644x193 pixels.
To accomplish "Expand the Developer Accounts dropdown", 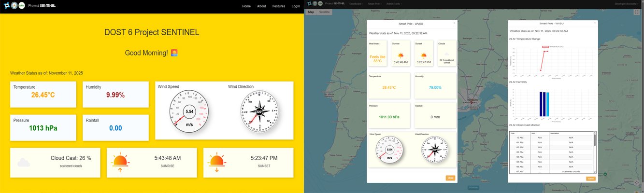I will [x=626, y=4].
